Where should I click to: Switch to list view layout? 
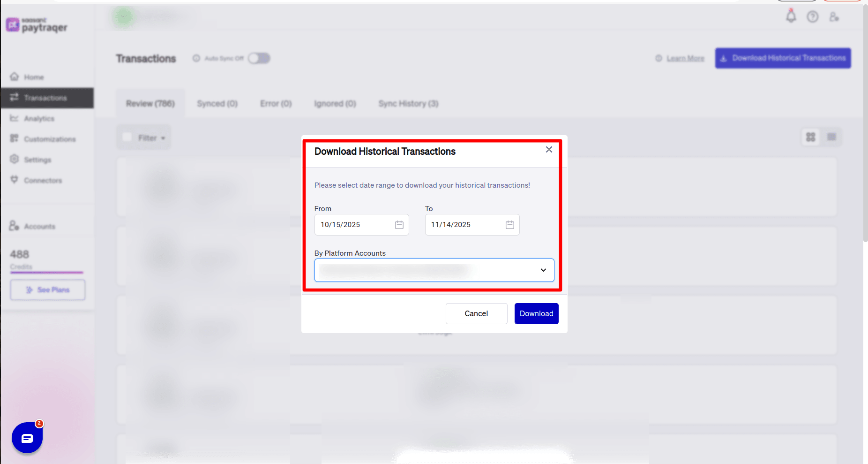point(831,137)
